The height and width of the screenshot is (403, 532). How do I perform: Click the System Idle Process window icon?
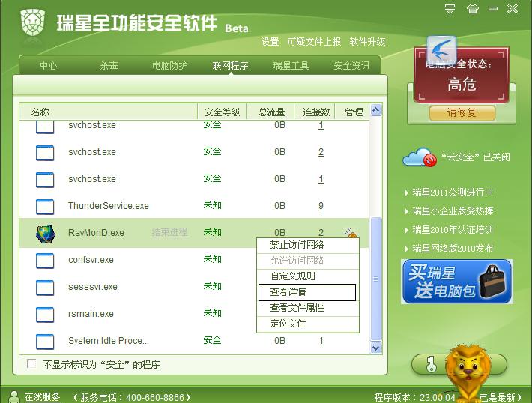[45, 342]
